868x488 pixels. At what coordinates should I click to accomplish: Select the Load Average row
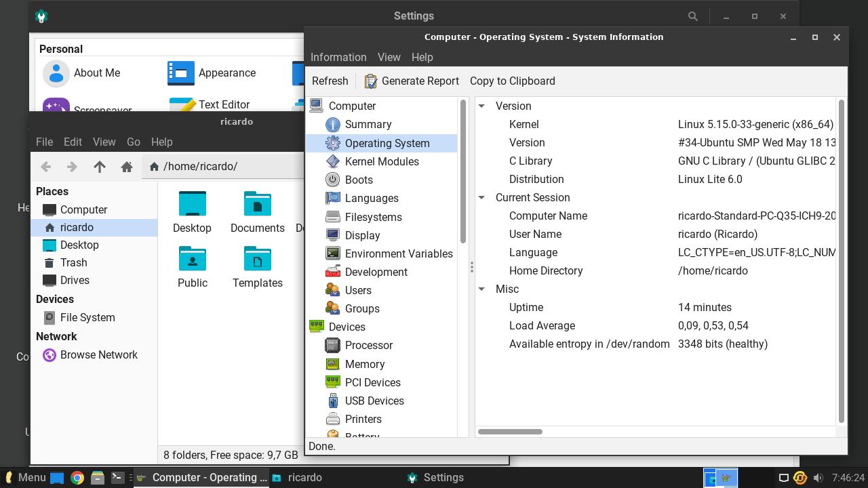pyautogui.click(x=656, y=326)
